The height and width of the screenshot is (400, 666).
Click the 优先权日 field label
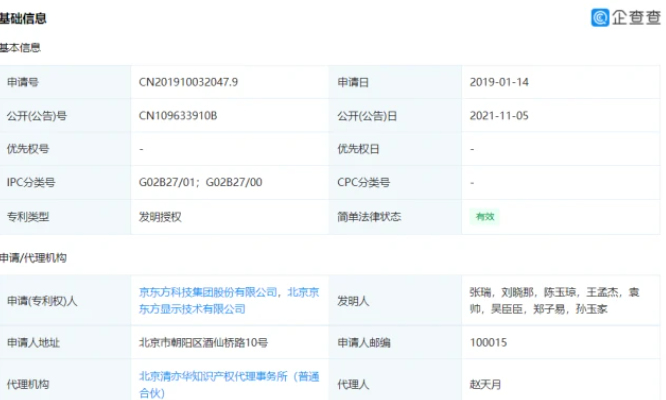(358, 149)
